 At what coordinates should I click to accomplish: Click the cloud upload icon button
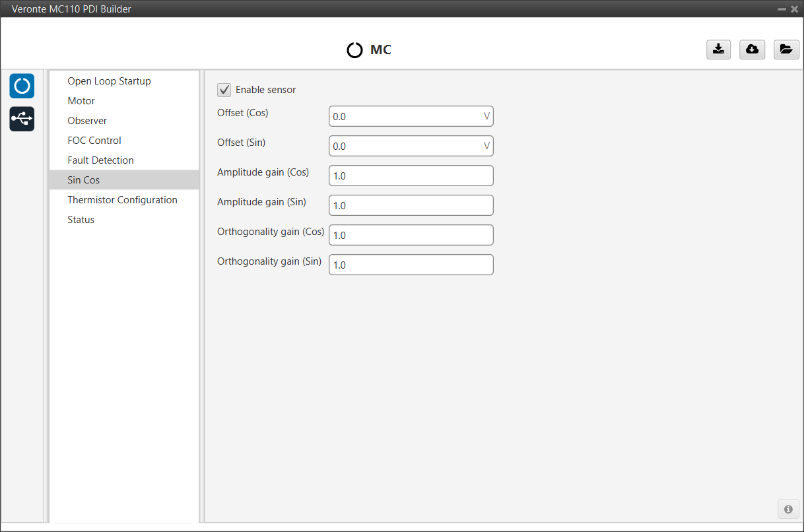click(x=752, y=50)
